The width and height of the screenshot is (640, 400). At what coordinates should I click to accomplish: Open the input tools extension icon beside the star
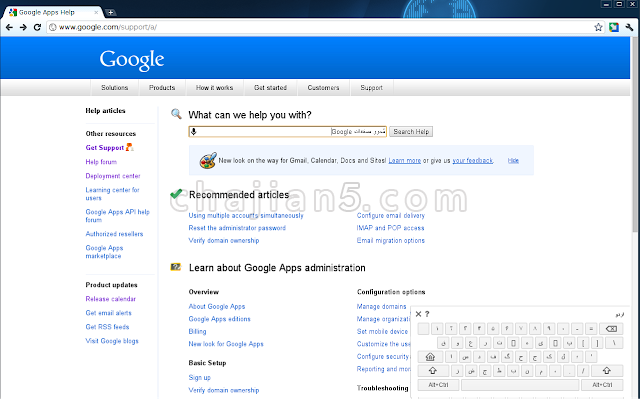(x=614, y=27)
